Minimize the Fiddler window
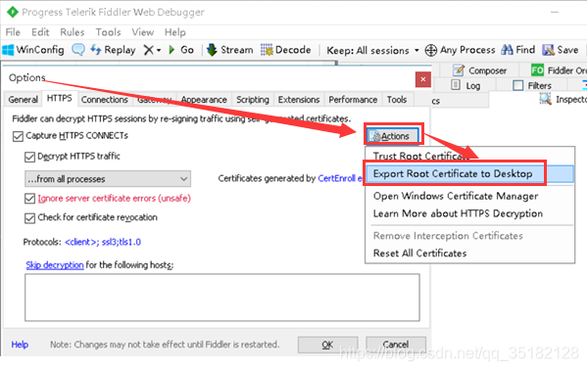588x371 pixels. click(555, 12)
